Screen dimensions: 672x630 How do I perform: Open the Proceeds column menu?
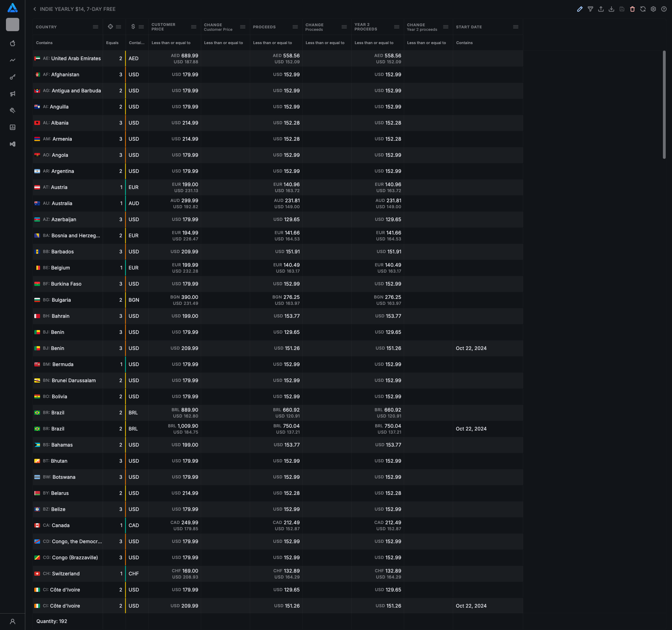(x=295, y=27)
